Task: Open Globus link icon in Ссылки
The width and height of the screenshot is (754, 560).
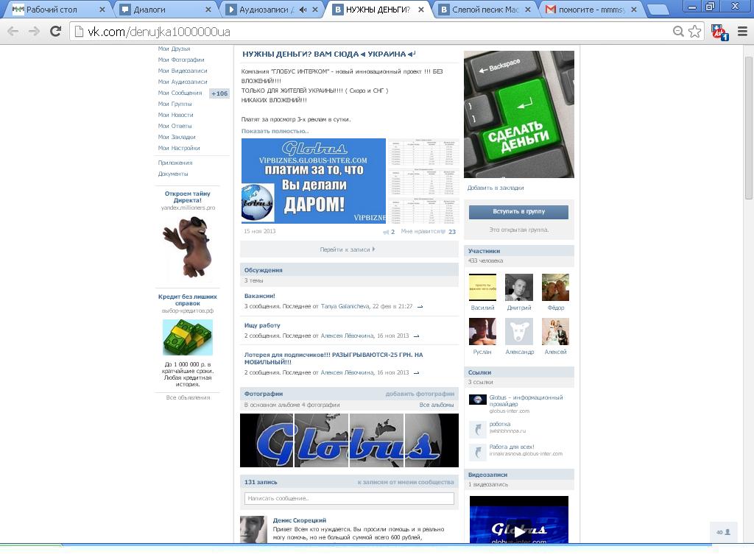Action: tap(477, 400)
